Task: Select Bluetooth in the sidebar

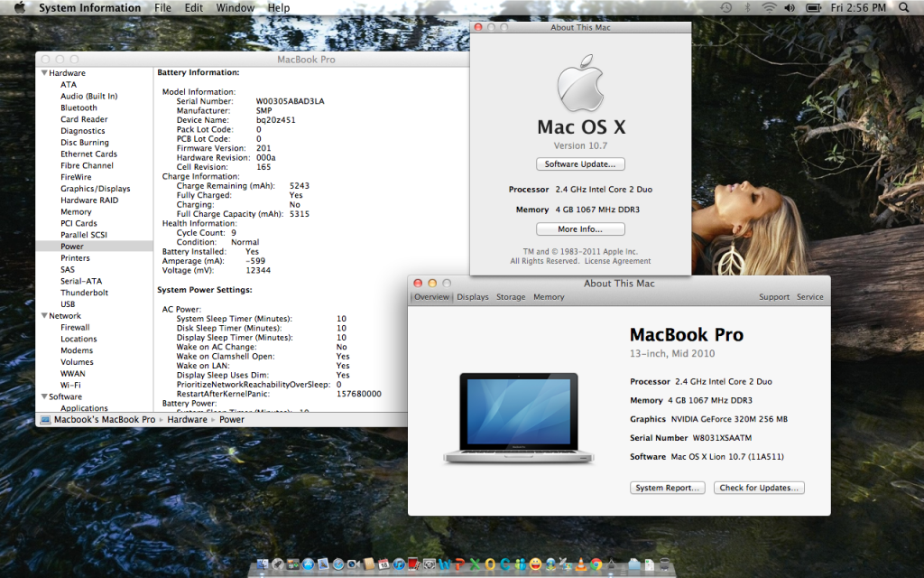Action: (79, 108)
